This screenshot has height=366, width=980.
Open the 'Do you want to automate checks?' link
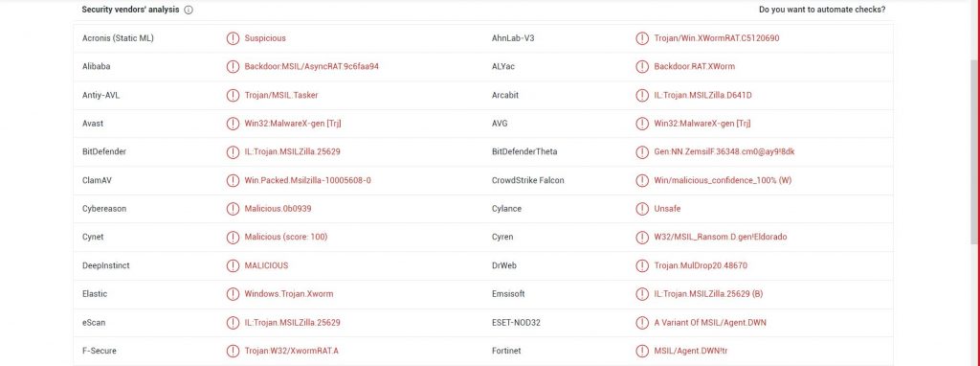pyautogui.click(x=822, y=10)
